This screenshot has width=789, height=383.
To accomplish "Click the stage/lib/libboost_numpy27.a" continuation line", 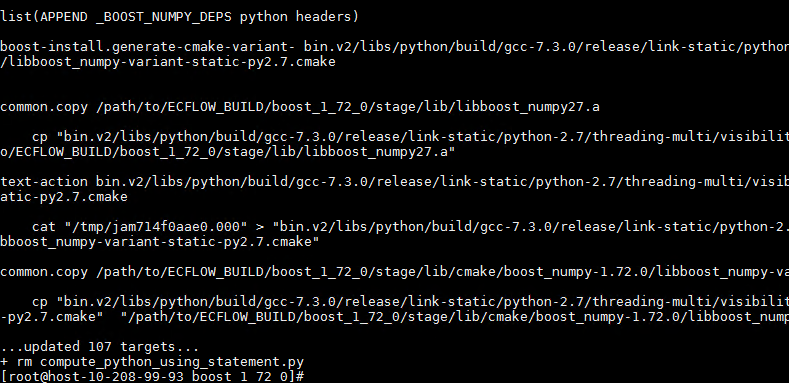I will coord(228,151).
